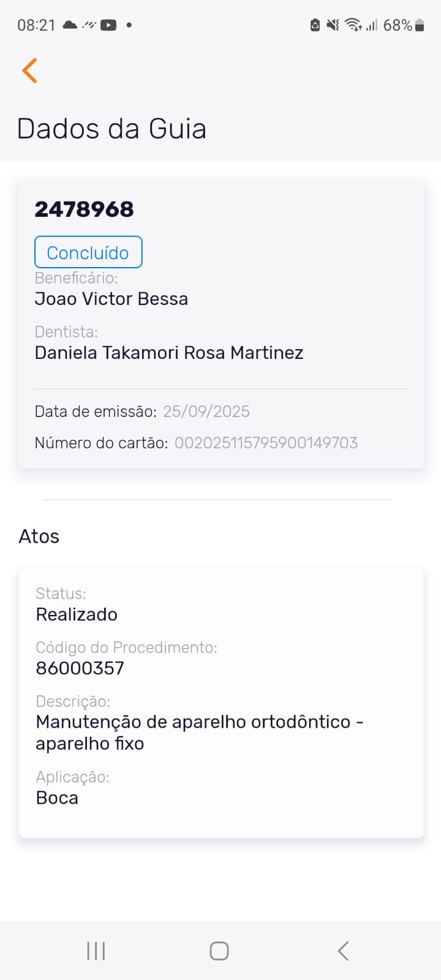
Task: Tap the Realizado status value
Action: pos(77,614)
